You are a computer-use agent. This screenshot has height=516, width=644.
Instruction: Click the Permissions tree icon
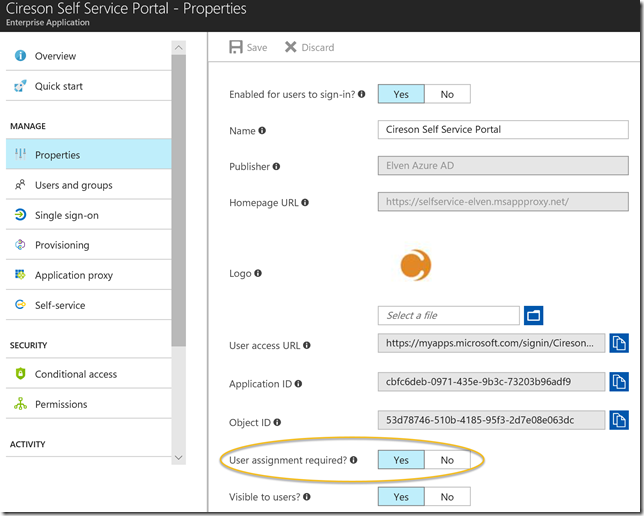click(20, 404)
